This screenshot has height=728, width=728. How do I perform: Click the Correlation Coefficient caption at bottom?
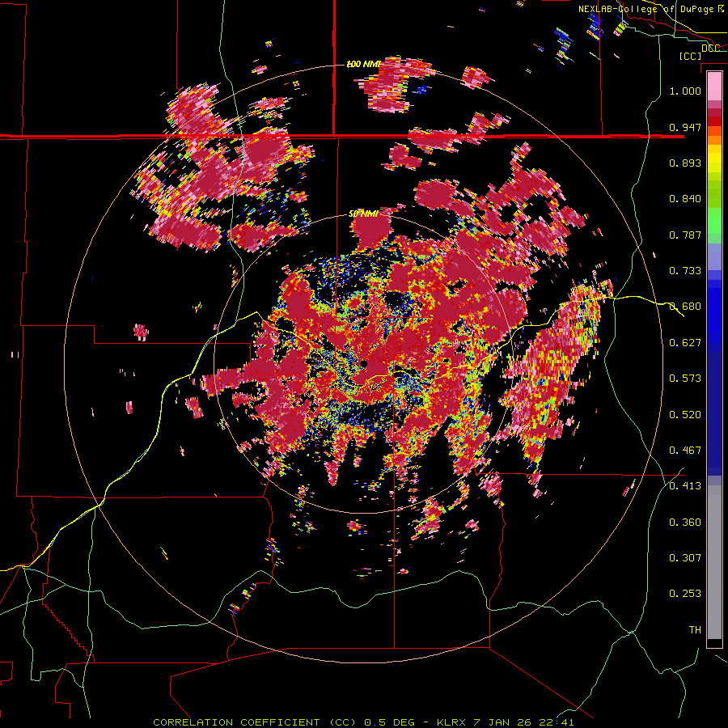pos(363,722)
